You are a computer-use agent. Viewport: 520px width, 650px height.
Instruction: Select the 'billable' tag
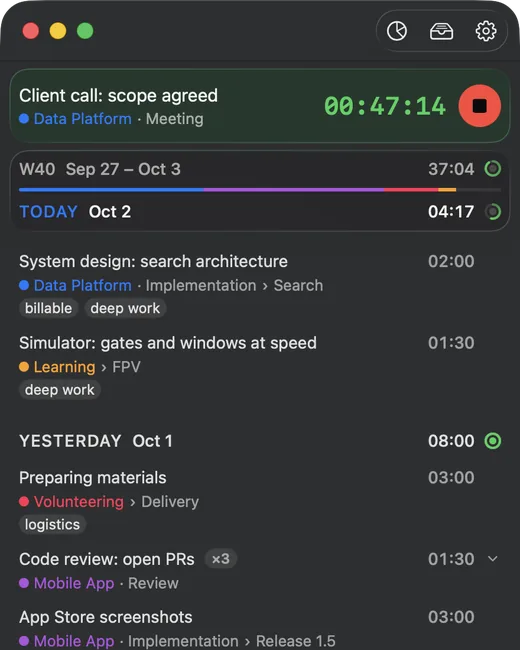49,308
